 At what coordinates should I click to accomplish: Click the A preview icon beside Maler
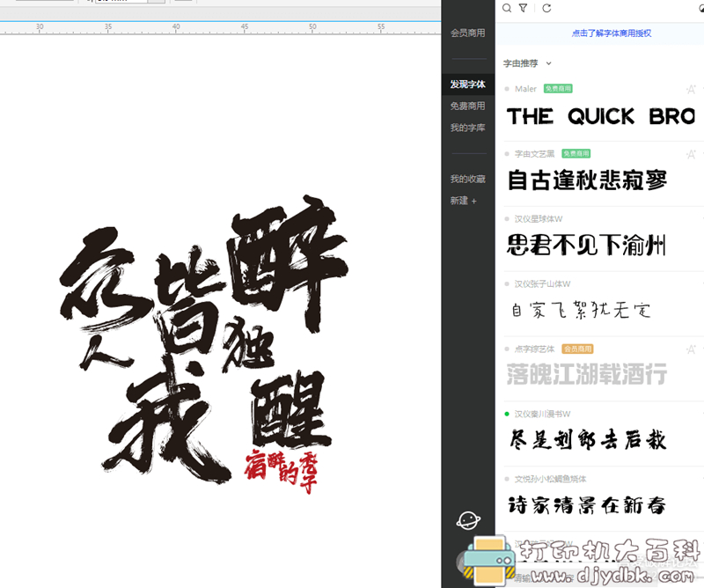pos(691,90)
